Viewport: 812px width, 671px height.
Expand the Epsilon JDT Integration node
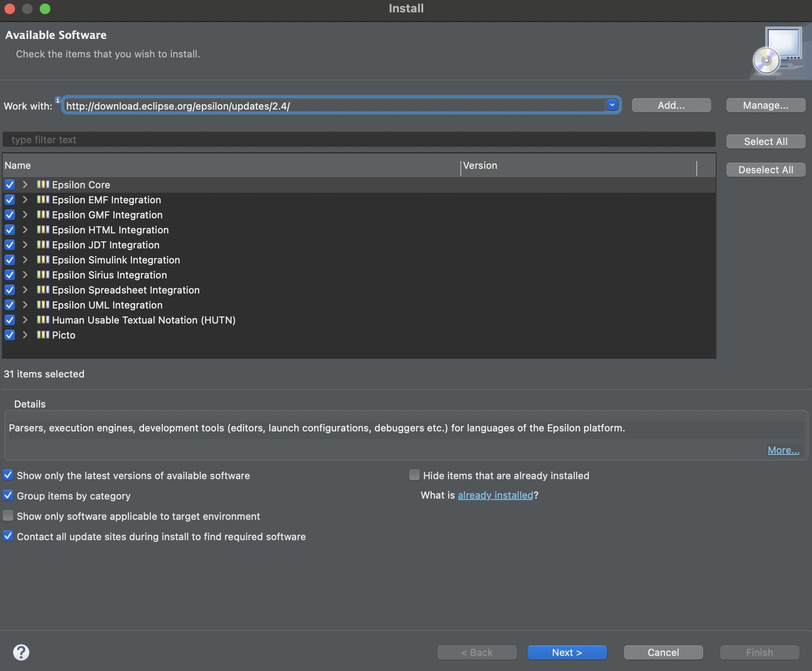coord(25,245)
